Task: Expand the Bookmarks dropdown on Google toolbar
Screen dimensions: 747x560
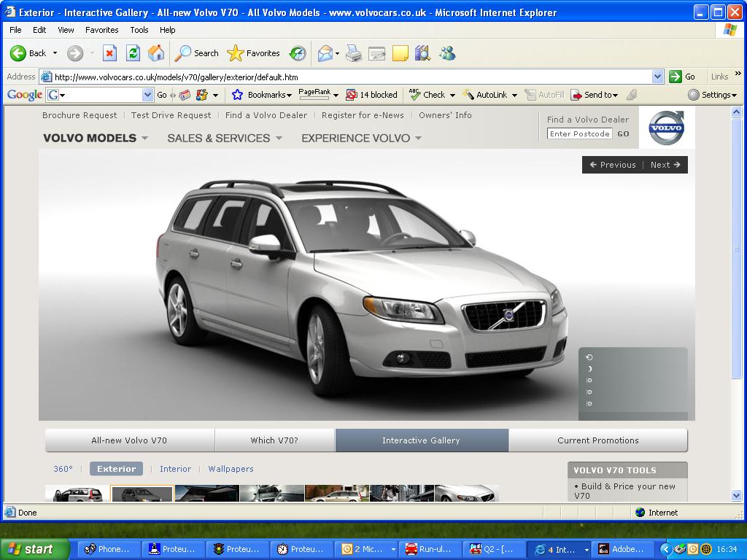Action: pos(289,96)
